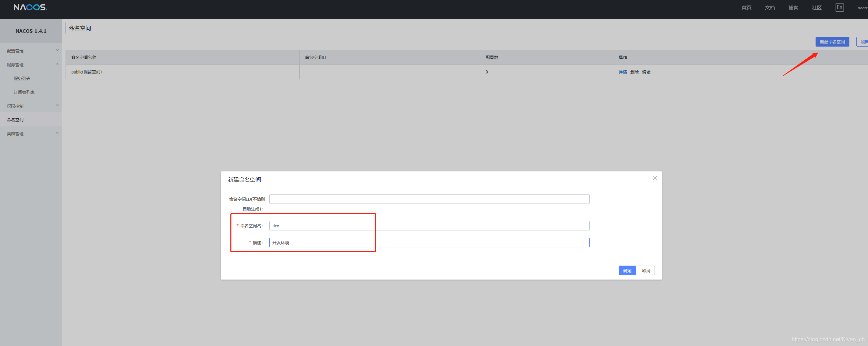Open 社区 in the top navigation
The height and width of the screenshot is (346, 868).
pyautogui.click(x=817, y=8)
